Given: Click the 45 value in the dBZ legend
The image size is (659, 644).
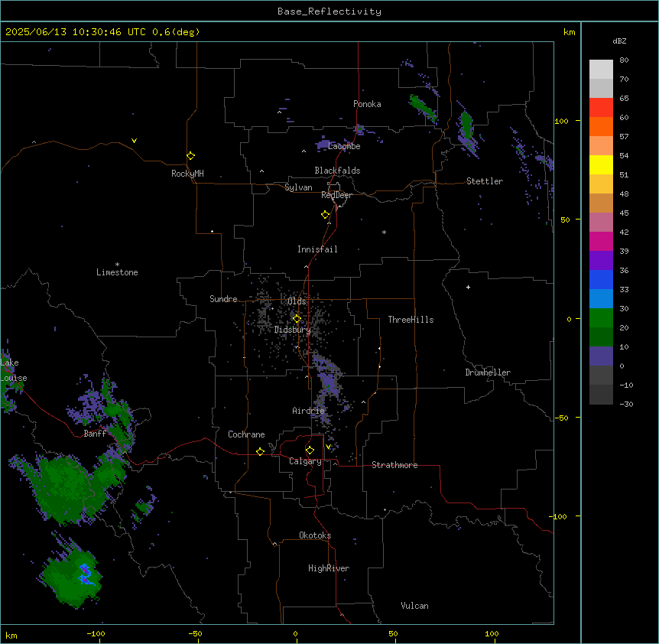Looking at the screenshot, I should pos(624,213).
